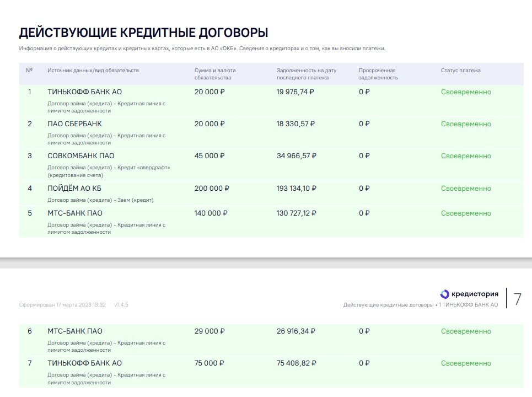
Task: Click the кредистория brand name text
Action: click(x=475, y=294)
